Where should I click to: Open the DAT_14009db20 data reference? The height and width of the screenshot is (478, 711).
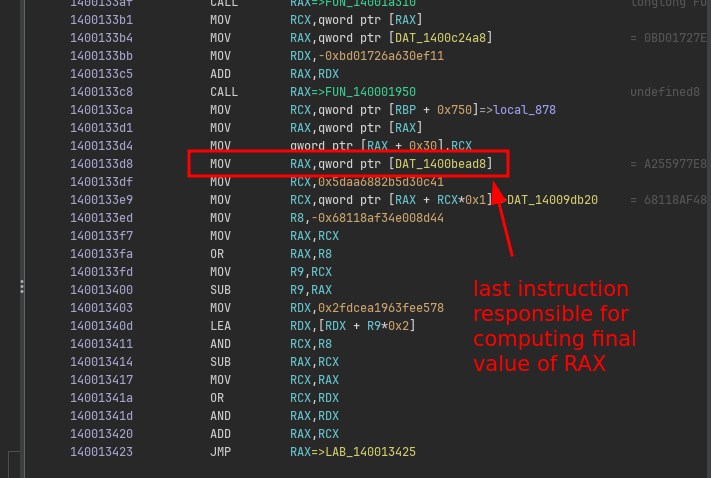tap(552, 200)
